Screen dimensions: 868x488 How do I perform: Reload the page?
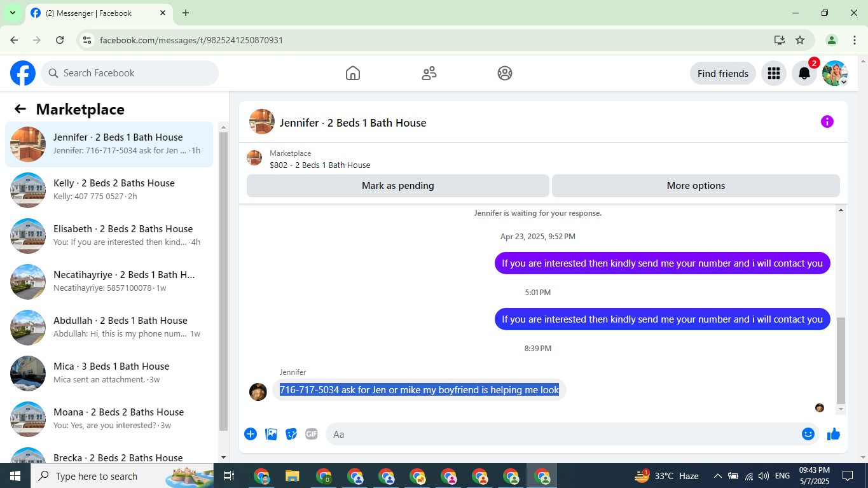tap(60, 40)
